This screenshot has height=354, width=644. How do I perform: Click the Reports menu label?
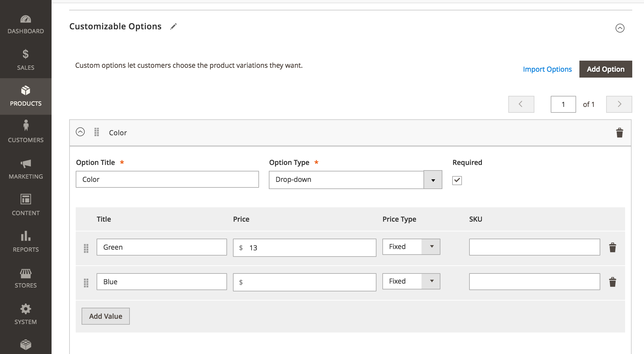pos(26,250)
